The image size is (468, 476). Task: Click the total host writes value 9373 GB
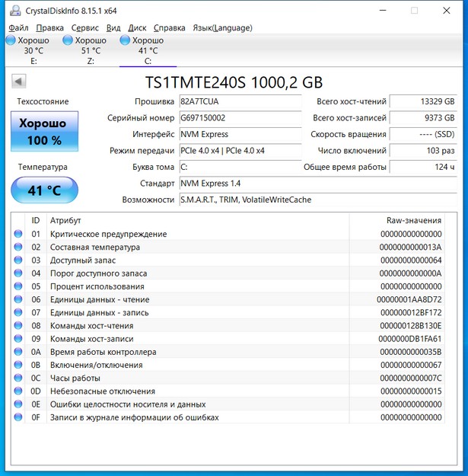[423, 118]
